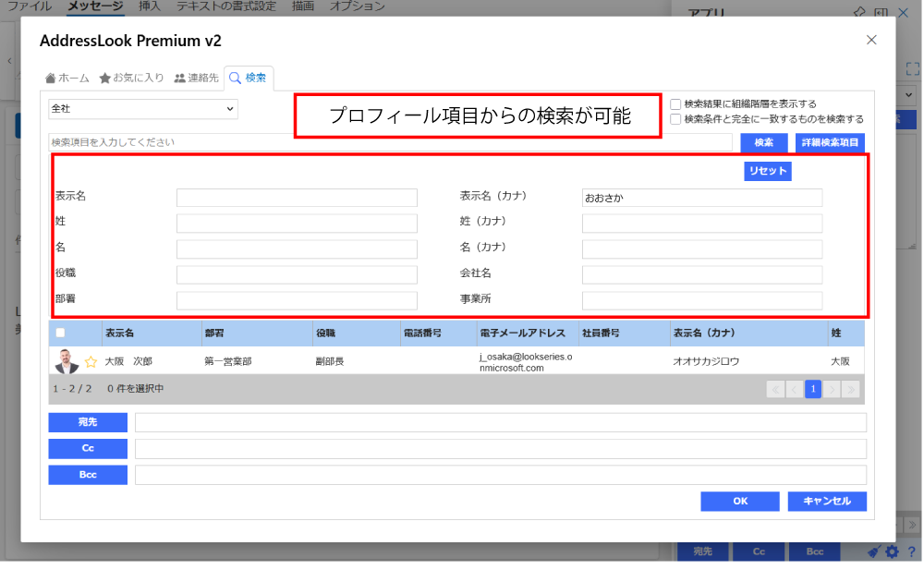Screen dimensions: 924x570
Task: Select the 検索 tab
Action: click(x=248, y=78)
